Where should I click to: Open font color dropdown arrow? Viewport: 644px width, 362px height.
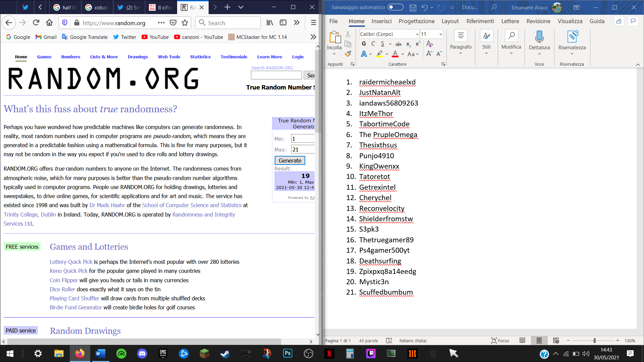(x=402, y=54)
